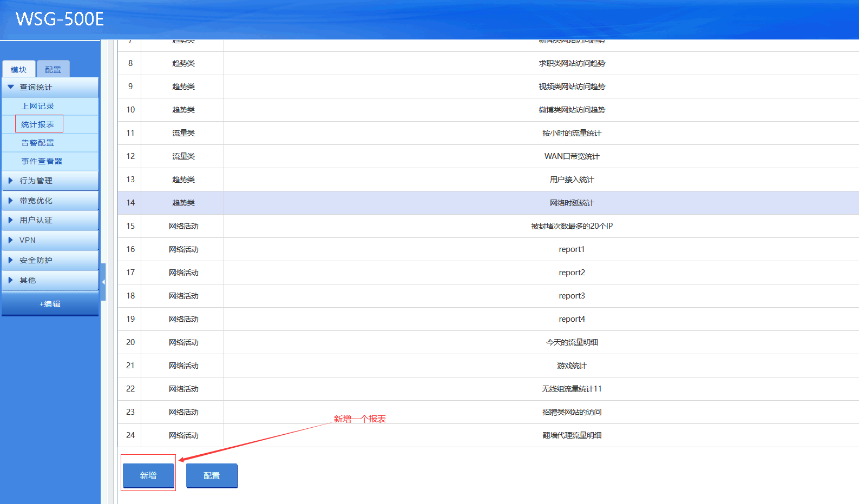The height and width of the screenshot is (504, 859).
Task: Collapse the sidebar using the splitter handle
Action: [103, 282]
